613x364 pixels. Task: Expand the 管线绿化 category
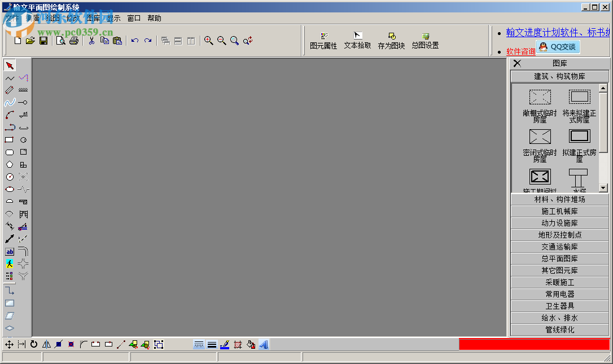[559, 330]
